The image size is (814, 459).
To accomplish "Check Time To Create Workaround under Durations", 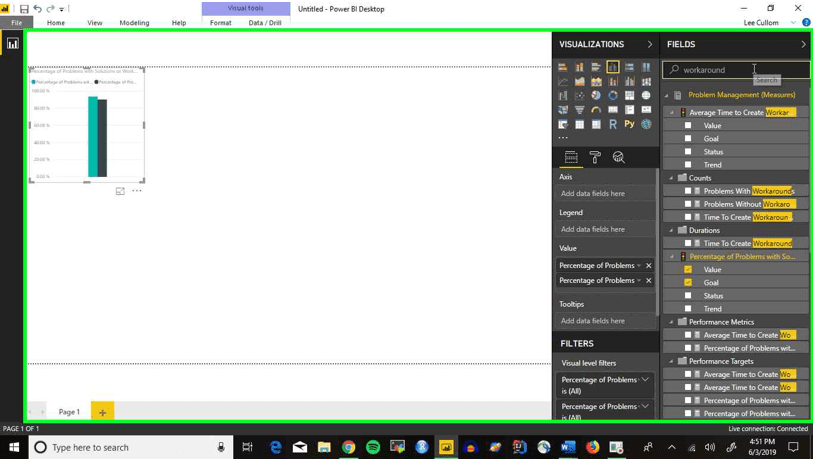I will coord(688,243).
